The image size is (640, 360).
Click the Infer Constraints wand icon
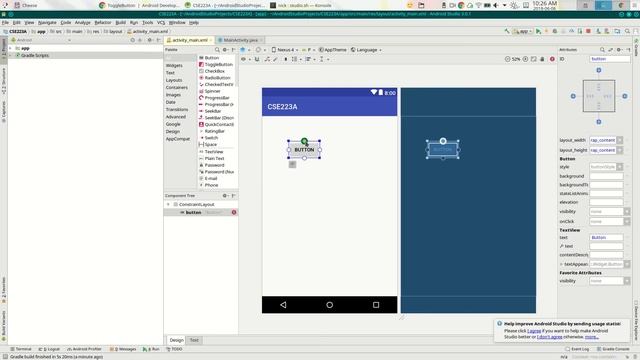click(276, 59)
